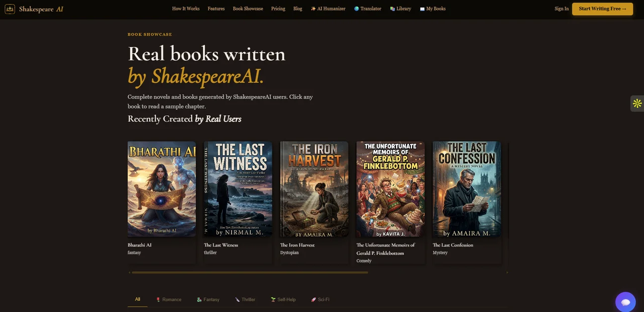
Task: Select the All filter tab
Action: [x=137, y=299]
